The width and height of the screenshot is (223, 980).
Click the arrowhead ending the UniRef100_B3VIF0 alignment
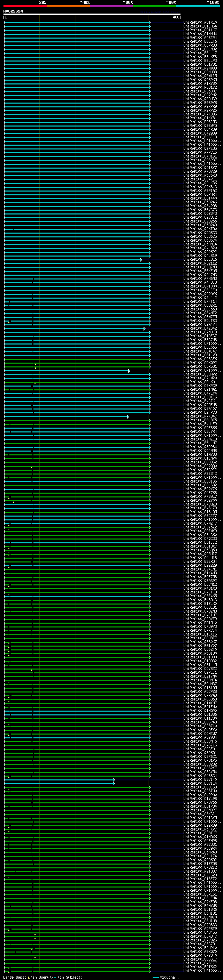point(114,780)
